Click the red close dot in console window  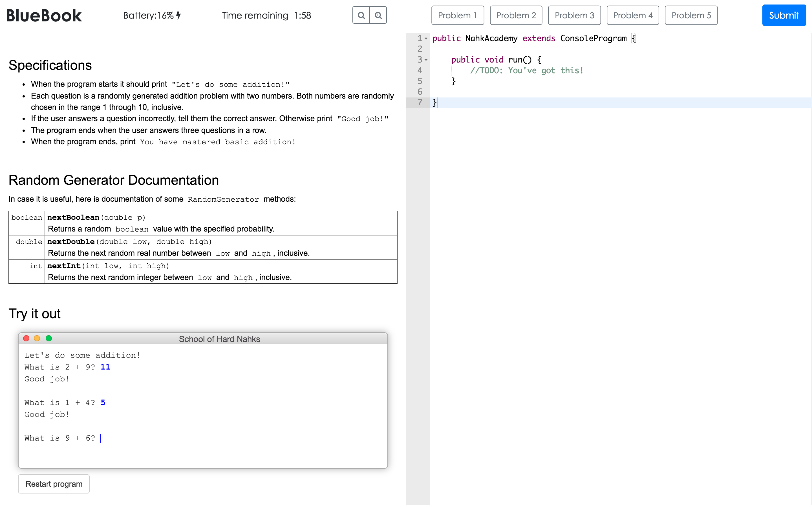[26, 338]
